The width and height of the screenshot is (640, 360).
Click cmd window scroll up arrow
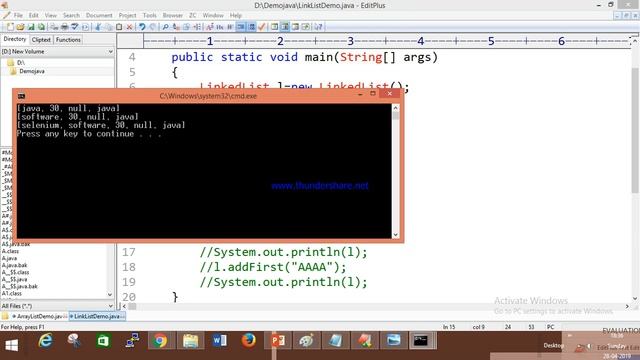[x=395, y=108]
